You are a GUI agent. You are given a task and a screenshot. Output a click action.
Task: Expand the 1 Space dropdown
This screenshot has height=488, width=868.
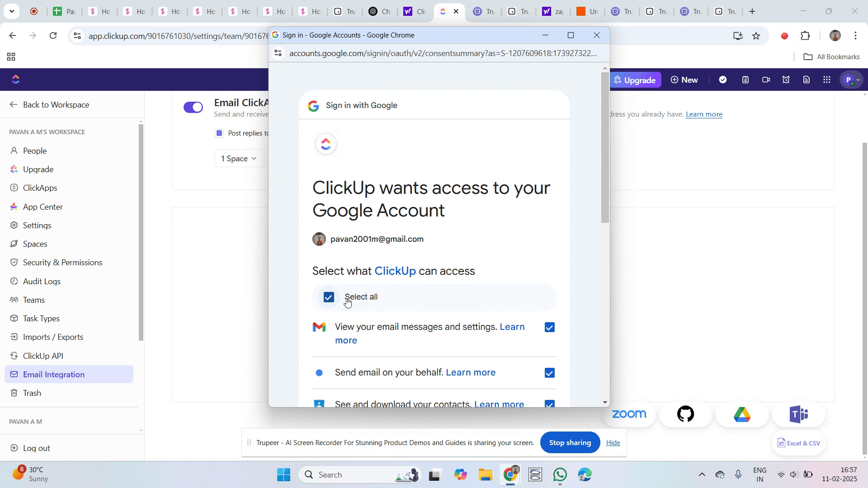coord(239,159)
